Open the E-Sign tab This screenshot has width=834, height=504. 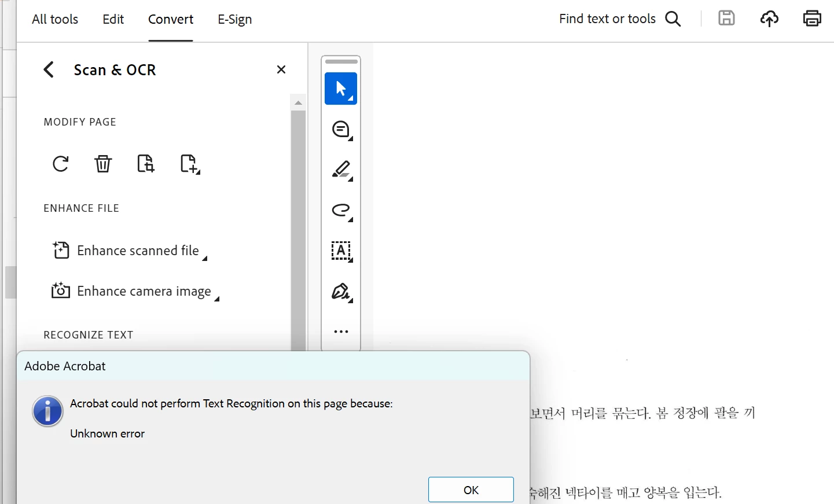234,19
